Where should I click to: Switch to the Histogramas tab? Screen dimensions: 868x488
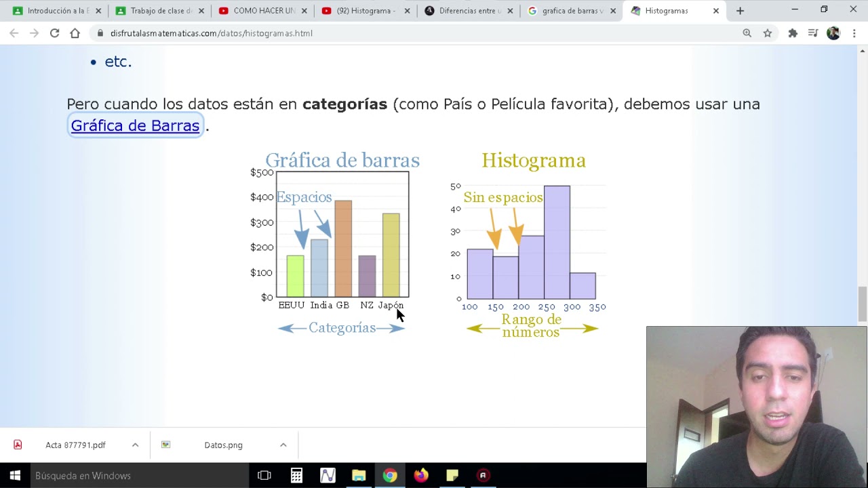[668, 11]
